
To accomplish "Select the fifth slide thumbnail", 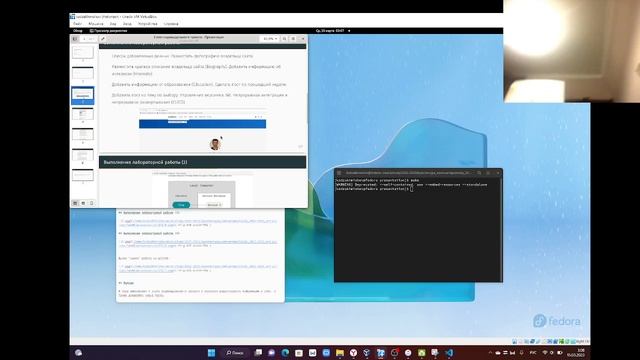I will 82,134.
